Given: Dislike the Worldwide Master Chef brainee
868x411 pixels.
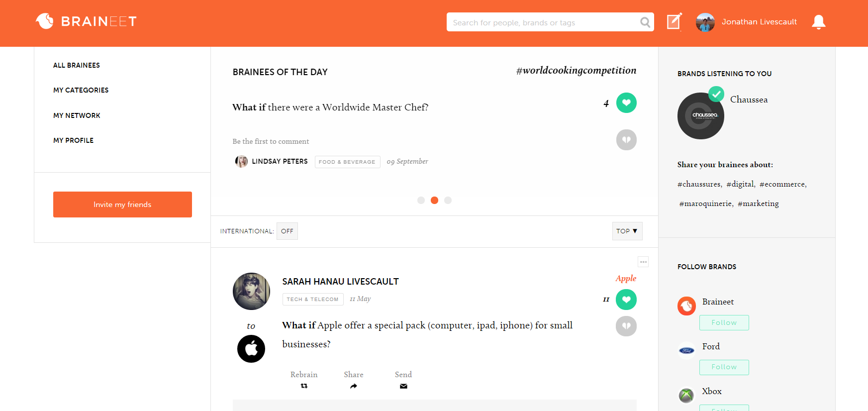Looking at the screenshot, I should coord(626,140).
